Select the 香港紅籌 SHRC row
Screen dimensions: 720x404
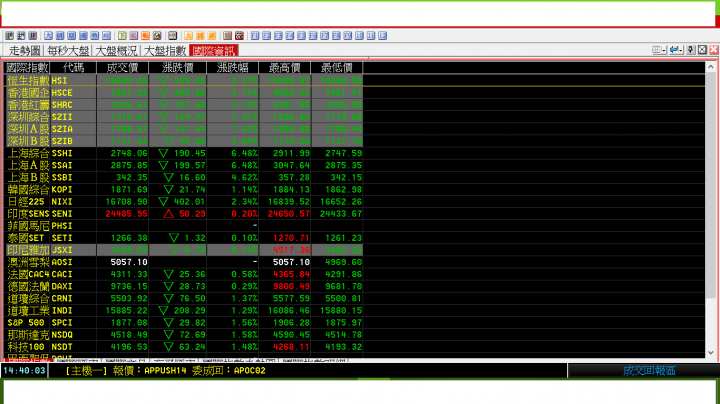[184, 105]
